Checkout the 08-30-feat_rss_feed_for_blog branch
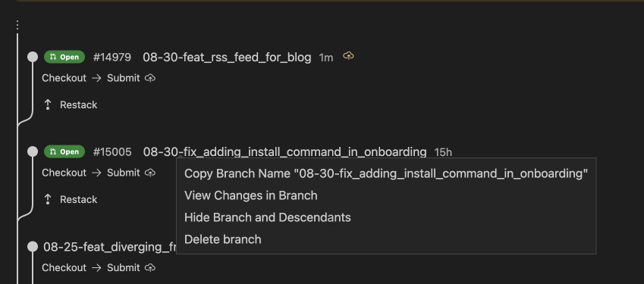This screenshot has width=644, height=284. (64, 78)
